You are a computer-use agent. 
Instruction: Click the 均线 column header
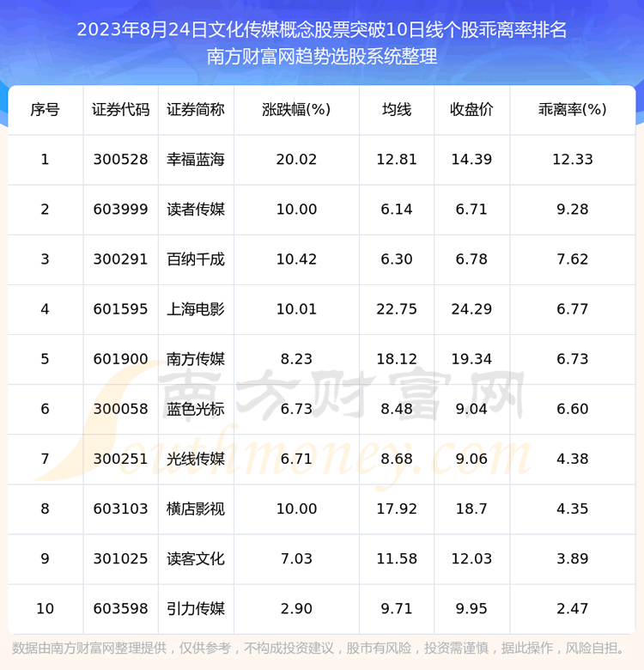click(x=397, y=110)
